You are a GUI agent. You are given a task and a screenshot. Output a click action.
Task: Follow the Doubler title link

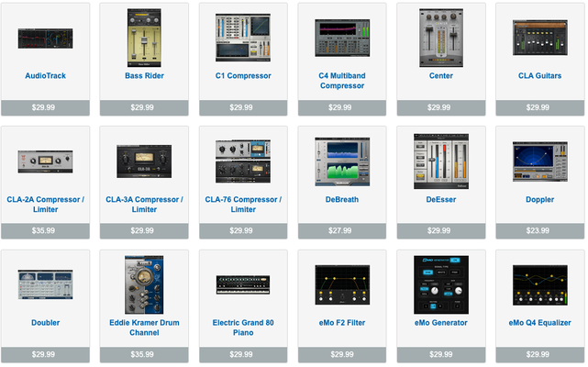(x=45, y=323)
